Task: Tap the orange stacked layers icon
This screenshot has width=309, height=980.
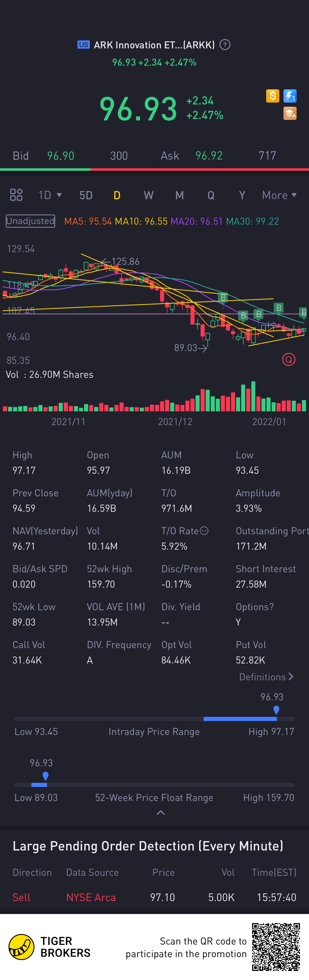Action: click(290, 113)
